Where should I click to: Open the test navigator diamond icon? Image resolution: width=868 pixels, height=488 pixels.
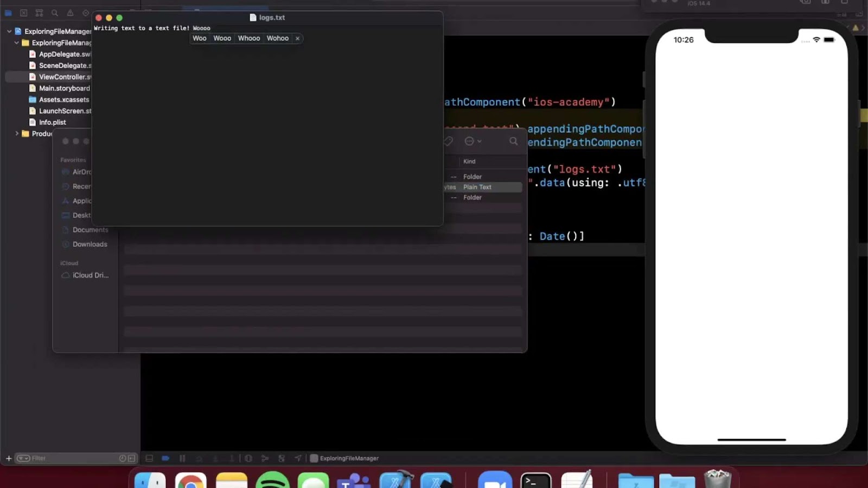click(x=86, y=12)
